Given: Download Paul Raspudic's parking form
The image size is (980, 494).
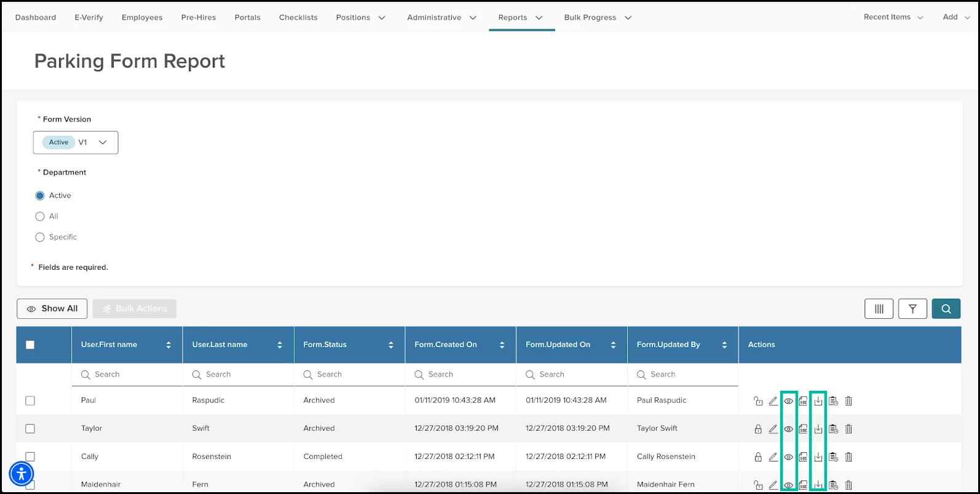Looking at the screenshot, I should [x=818, y=401].
